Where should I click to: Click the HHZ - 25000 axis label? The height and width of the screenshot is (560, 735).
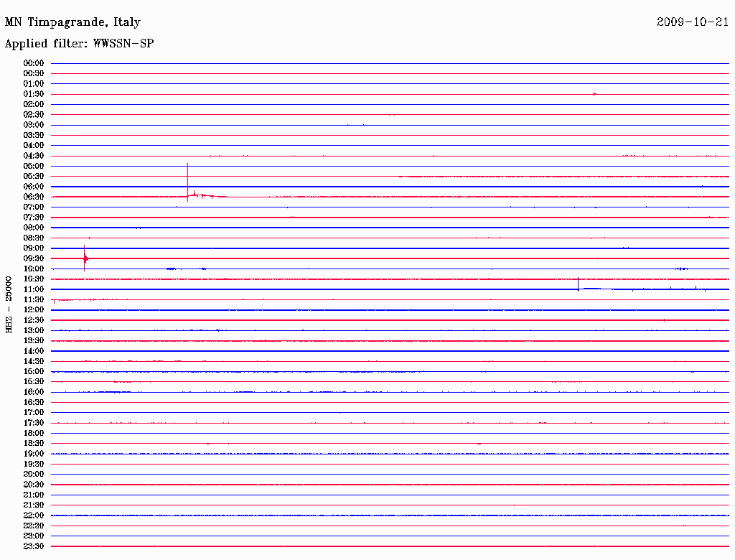[x=9, y=304]
